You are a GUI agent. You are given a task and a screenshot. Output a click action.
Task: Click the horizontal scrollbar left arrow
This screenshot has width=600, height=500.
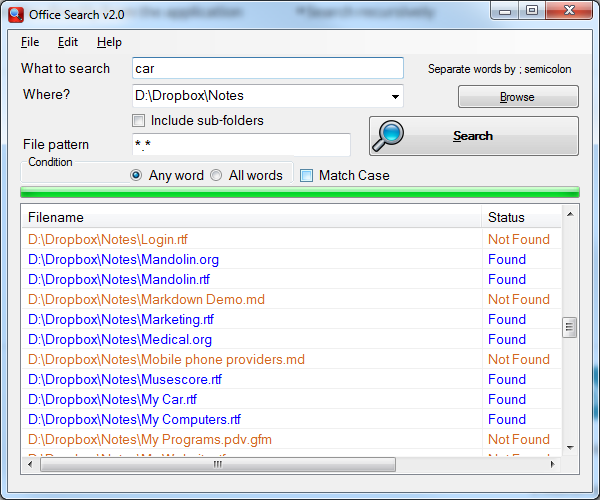click(30, 464)
